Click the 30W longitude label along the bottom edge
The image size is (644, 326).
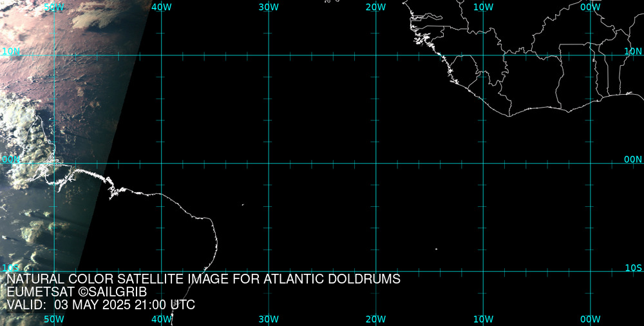coord(269,320)
